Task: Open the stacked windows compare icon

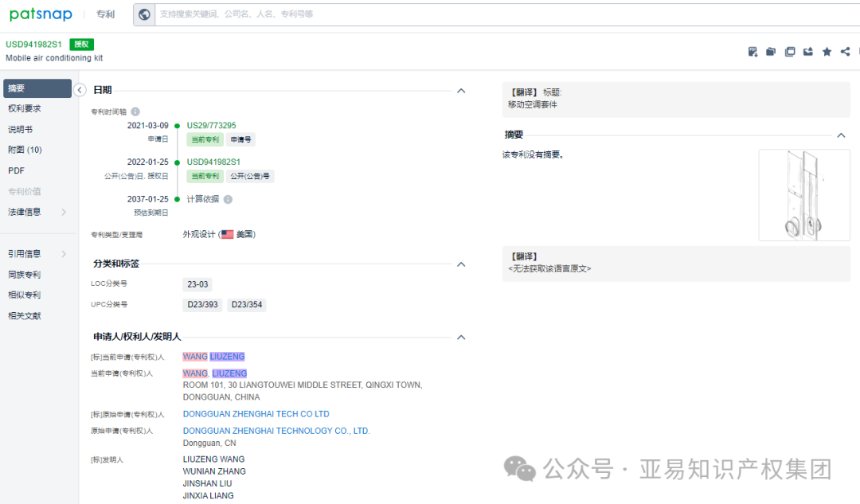Action: 790,52
